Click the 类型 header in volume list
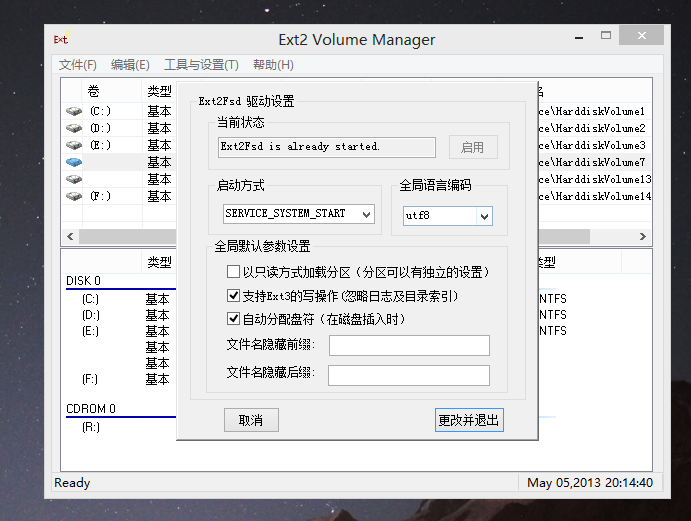691x521 pixels. pyautogui.click(x=159, y=91)
